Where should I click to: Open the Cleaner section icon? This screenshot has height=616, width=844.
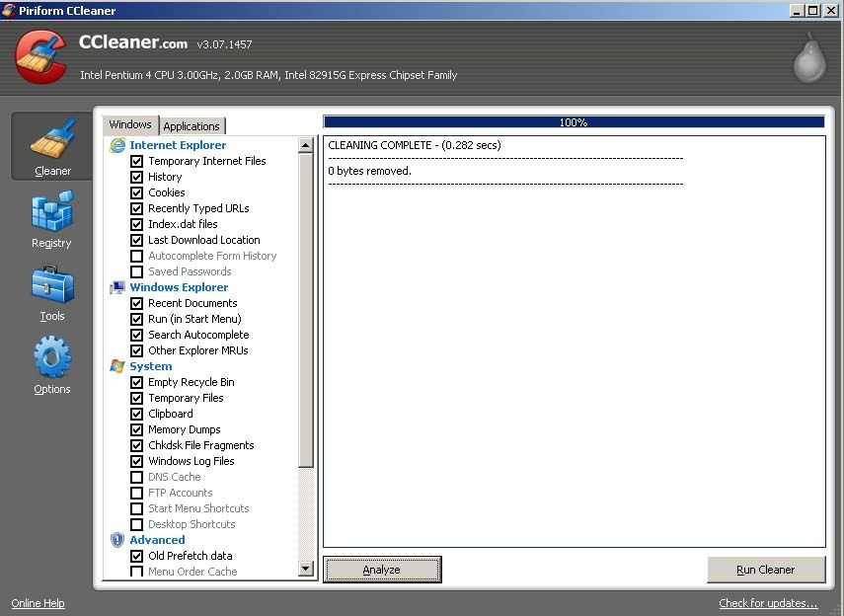pyautogui.click(x=52, y=138)
